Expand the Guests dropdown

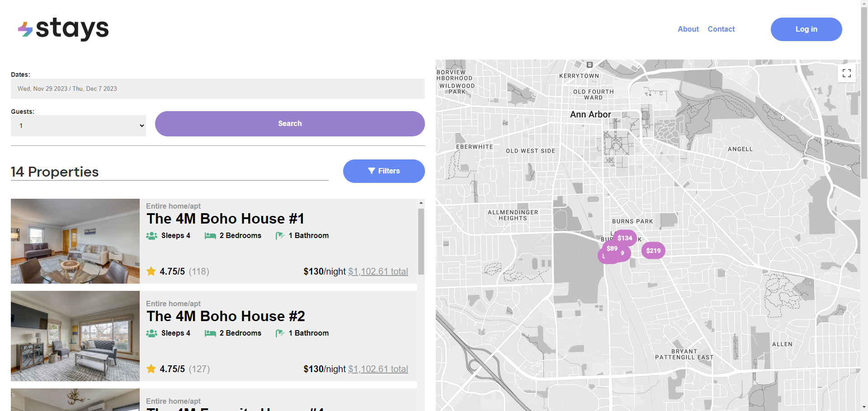[x=78, y=126]
